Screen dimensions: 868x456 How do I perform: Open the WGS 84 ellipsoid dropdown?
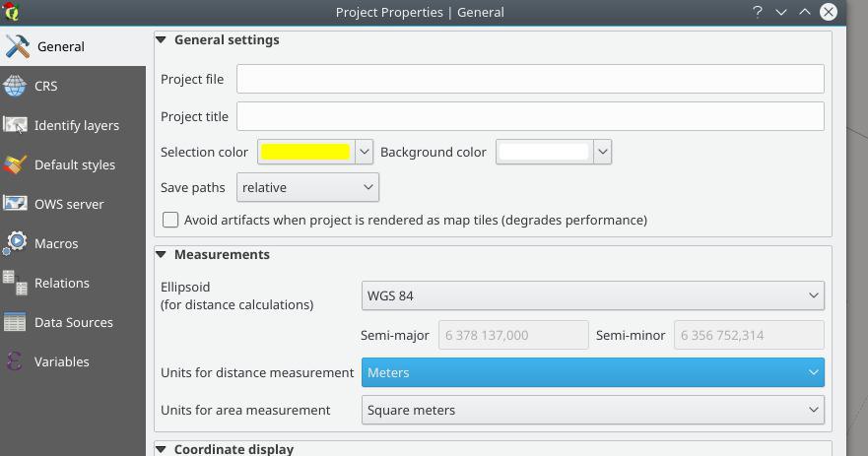pos(593,295)
